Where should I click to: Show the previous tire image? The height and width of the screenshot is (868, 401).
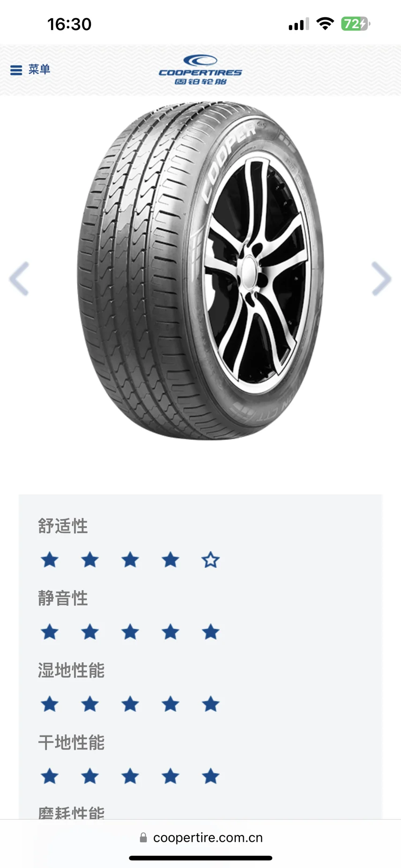point(19,279)
